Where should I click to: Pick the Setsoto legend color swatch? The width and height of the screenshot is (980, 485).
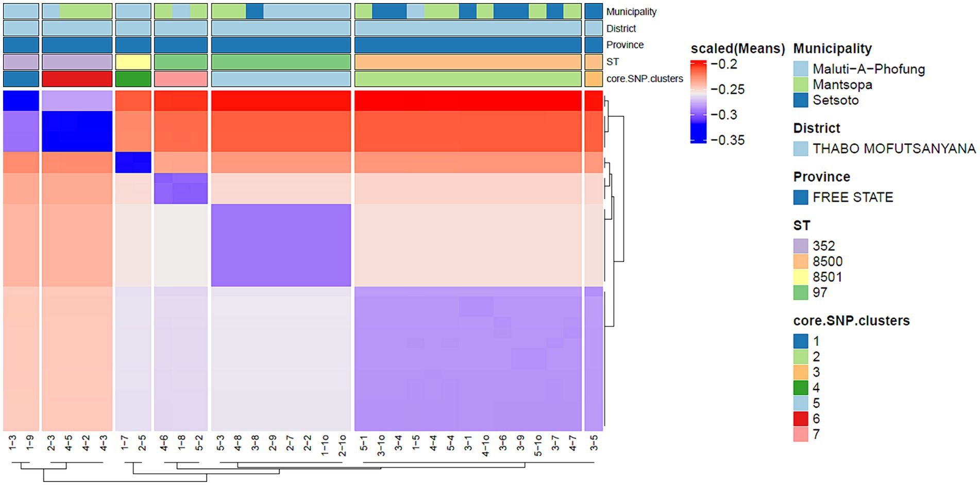coord(801,100)
